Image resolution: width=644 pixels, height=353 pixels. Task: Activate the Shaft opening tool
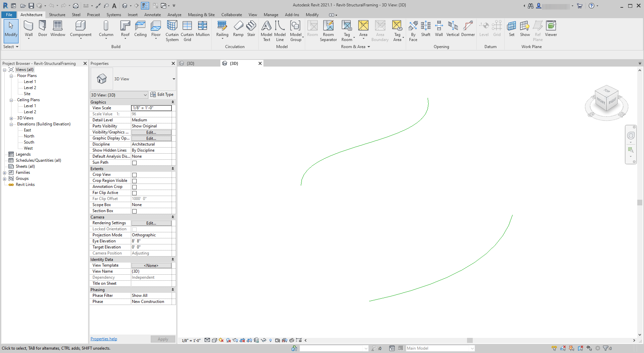pyautogui.click(x=426, y=30)
